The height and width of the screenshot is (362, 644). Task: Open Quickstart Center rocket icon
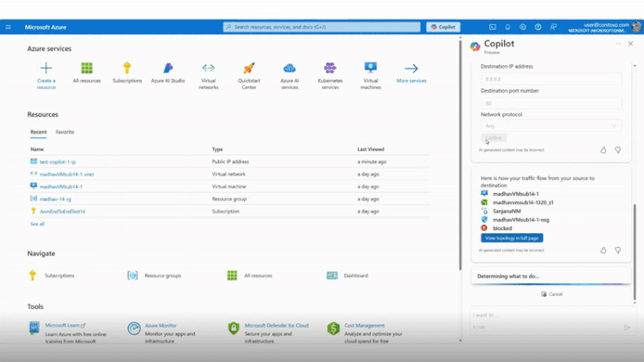pyautogui.click(x=249, y=68)
